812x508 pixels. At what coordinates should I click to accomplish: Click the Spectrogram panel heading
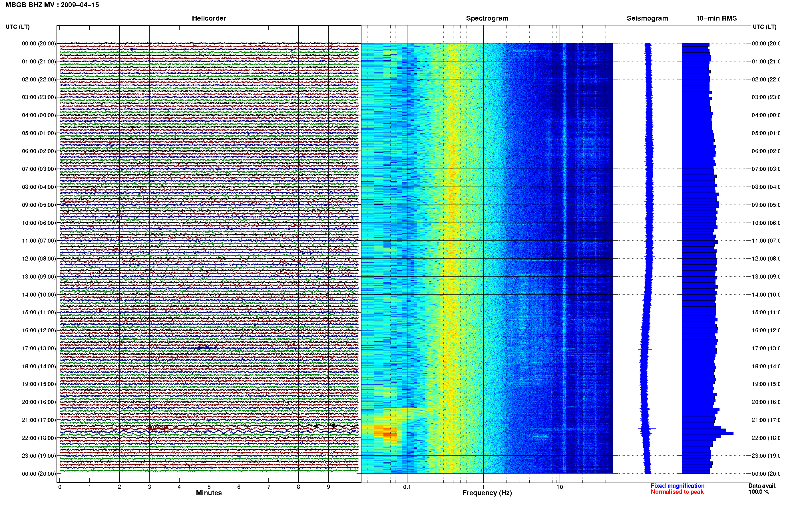(487, 19)
